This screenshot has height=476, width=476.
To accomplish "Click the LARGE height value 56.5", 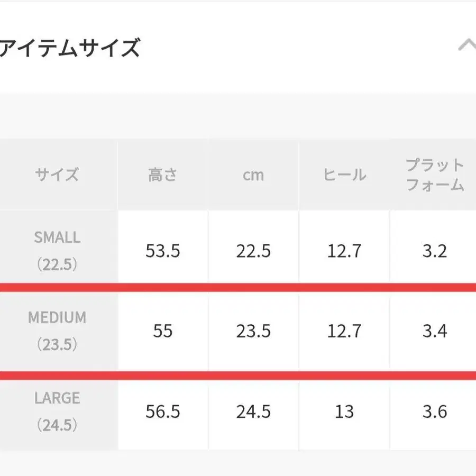I will (x=163, y=411).
